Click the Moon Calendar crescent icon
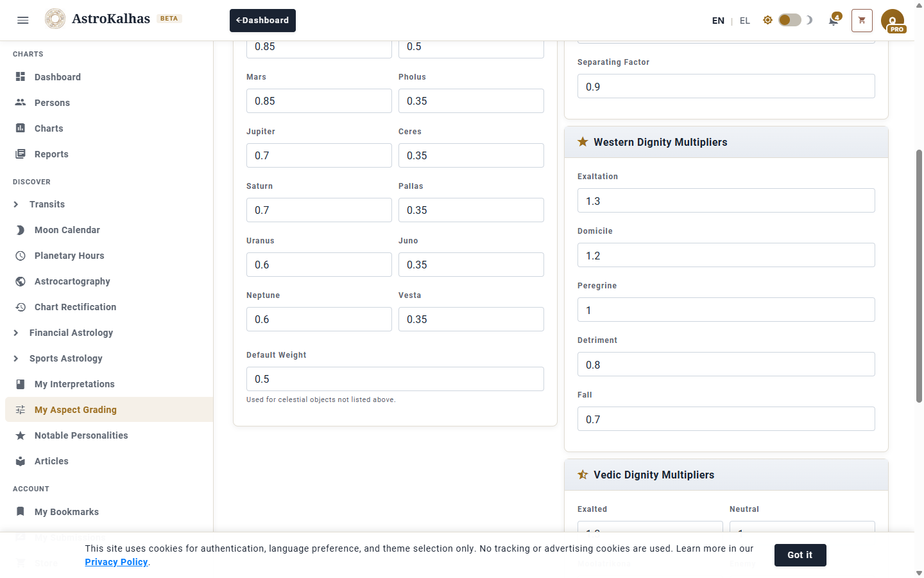Screen dimensions: 924x578 [x=21, y=230]
